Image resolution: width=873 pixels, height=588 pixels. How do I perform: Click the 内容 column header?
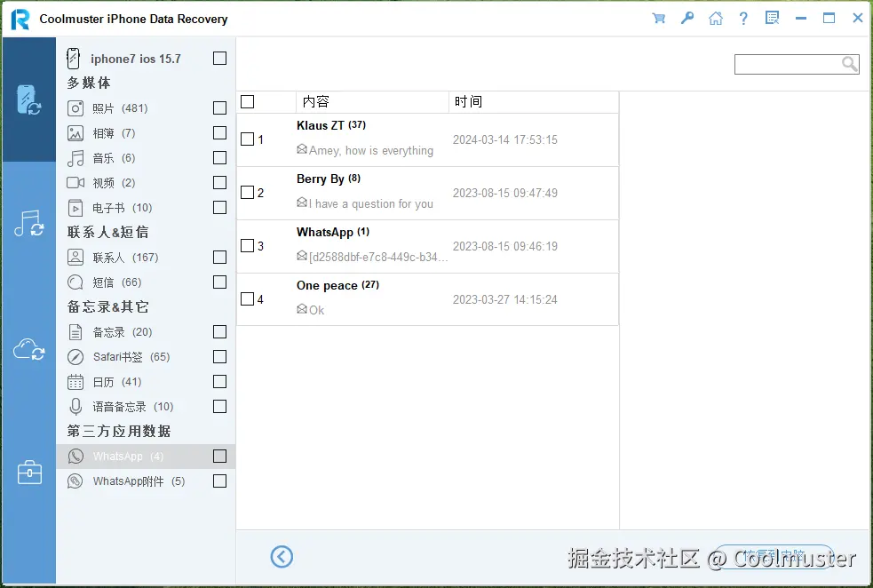(x=372, y=102)
